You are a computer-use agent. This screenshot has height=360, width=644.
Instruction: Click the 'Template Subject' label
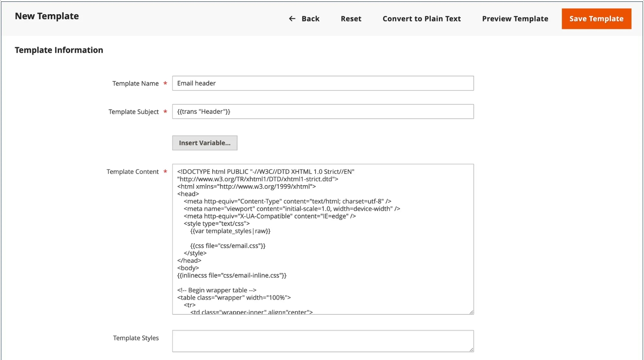134,112
